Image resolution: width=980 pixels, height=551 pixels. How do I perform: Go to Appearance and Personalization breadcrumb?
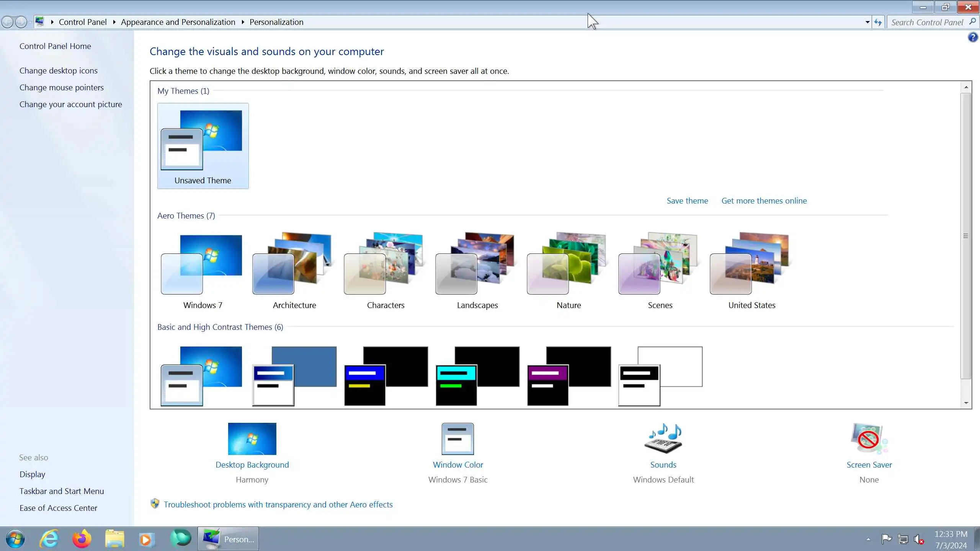click(x=178, y=22)
